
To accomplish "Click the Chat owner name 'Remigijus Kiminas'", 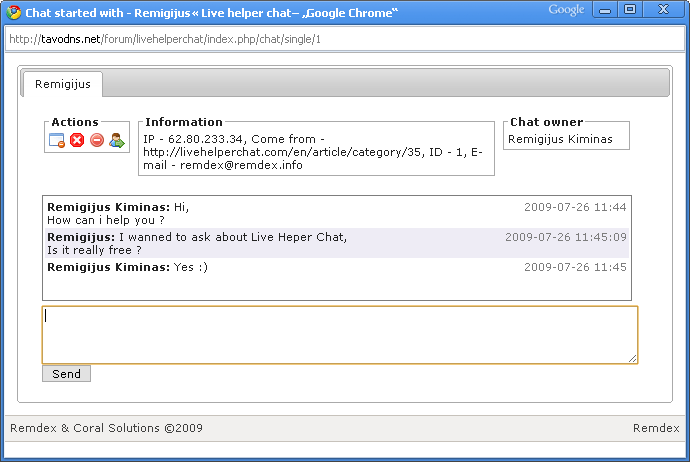I will point(560,139).
